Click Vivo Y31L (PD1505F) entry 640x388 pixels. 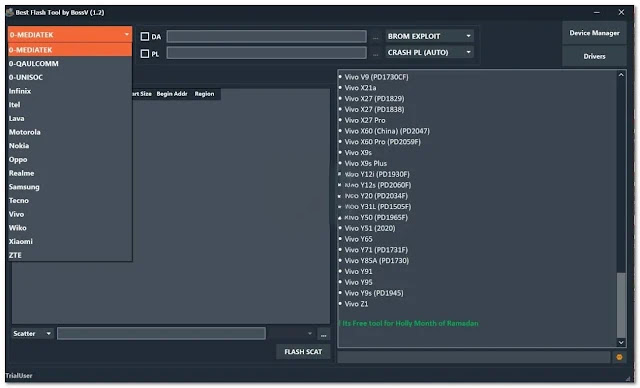[378, 206]
